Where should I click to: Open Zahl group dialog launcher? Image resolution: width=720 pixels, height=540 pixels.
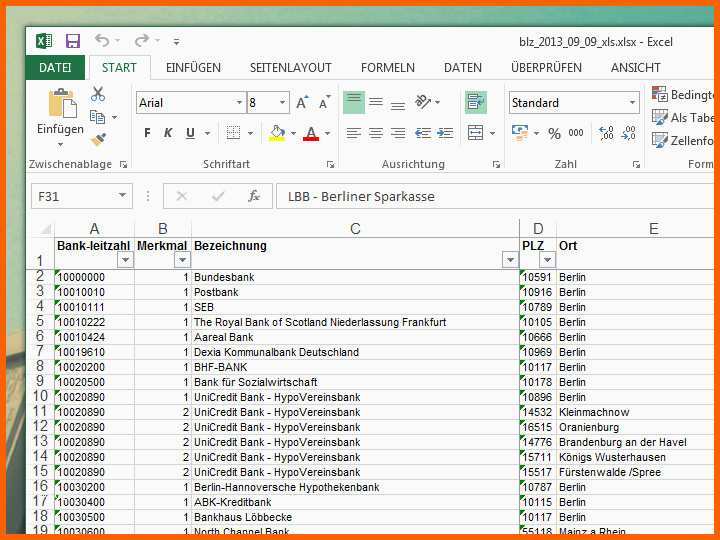point(636,164)
